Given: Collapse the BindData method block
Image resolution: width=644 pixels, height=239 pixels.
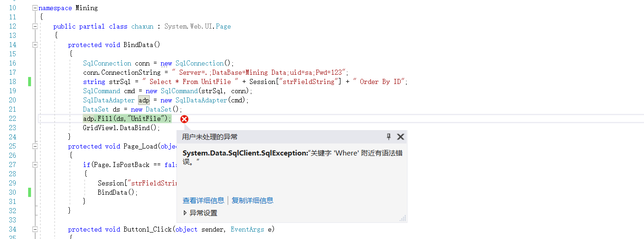Looking at the screenshot, I should [35, 45].
